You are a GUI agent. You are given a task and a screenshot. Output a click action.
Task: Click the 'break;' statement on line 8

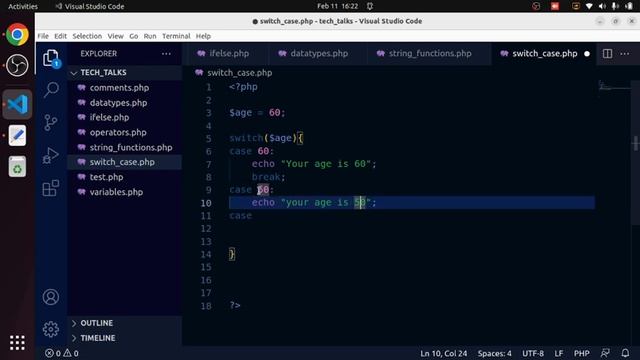[268, 177]
